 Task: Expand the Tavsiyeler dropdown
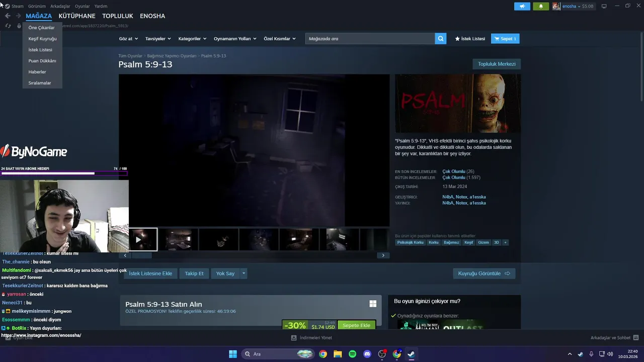(158, 39)
